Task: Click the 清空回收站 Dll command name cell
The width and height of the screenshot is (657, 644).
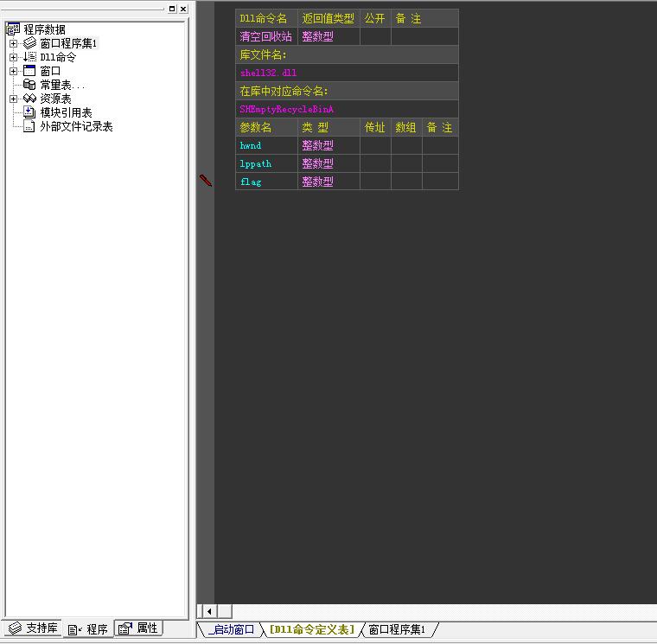Action: 266,36
